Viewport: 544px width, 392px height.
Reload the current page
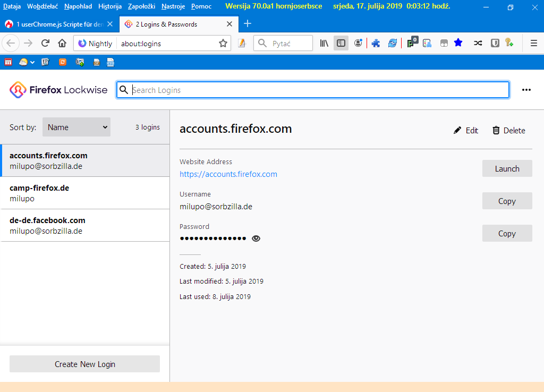pyautogui.click(x=45, y=44)
